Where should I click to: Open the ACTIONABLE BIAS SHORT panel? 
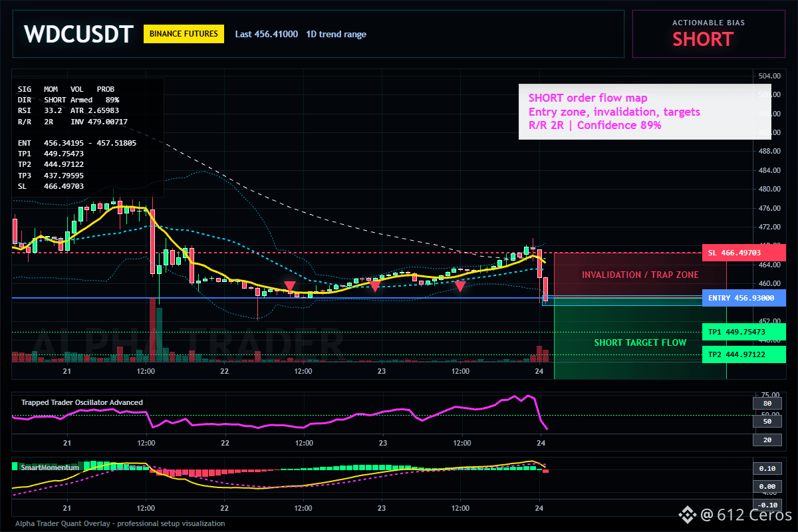[708, 34]
